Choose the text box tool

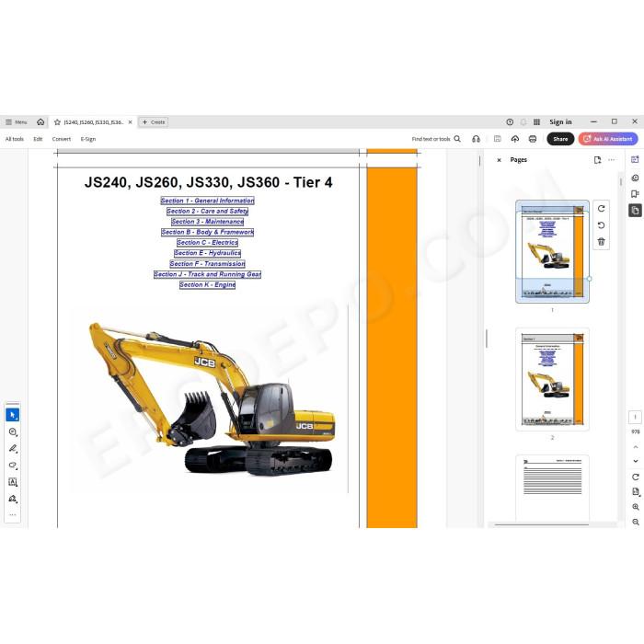tap(12, 482)
